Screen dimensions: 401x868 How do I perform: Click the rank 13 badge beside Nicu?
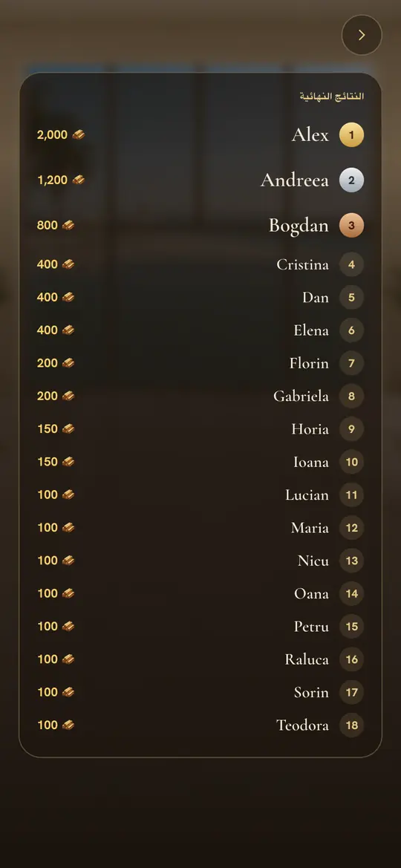coord(352,561)
